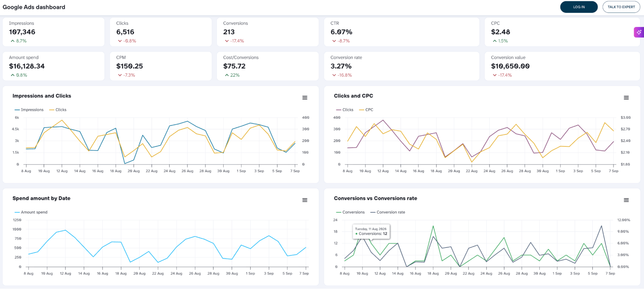644x289 pixels.
Task: Click the TALK TO EXPERT button
Action: [621, 7]
